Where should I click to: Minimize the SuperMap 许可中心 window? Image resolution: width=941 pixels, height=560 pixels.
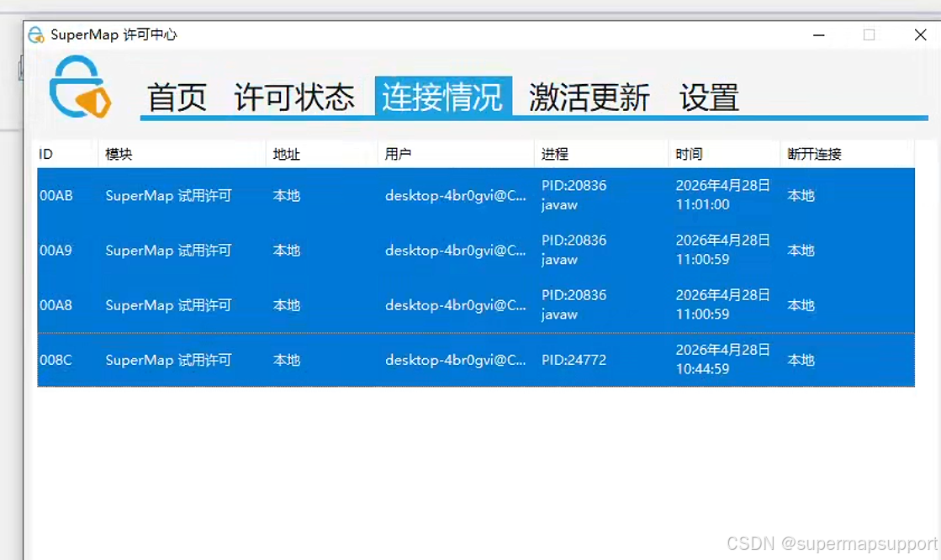click(818, 34)
